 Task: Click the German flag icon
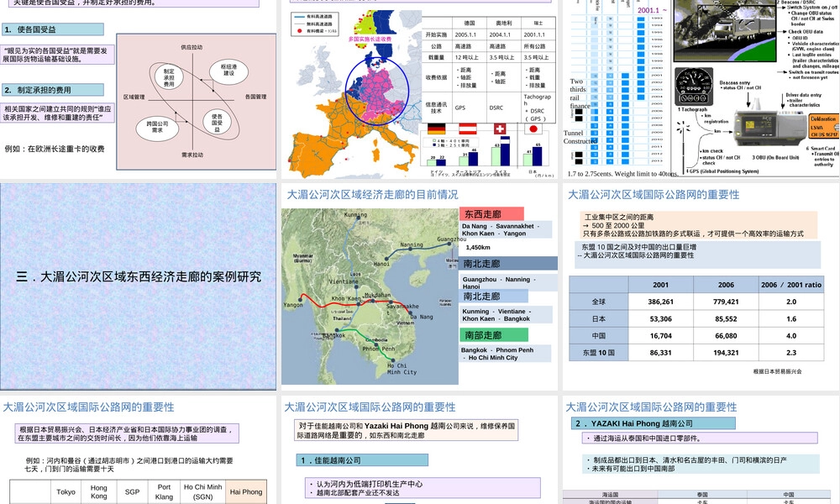point(437,129)
